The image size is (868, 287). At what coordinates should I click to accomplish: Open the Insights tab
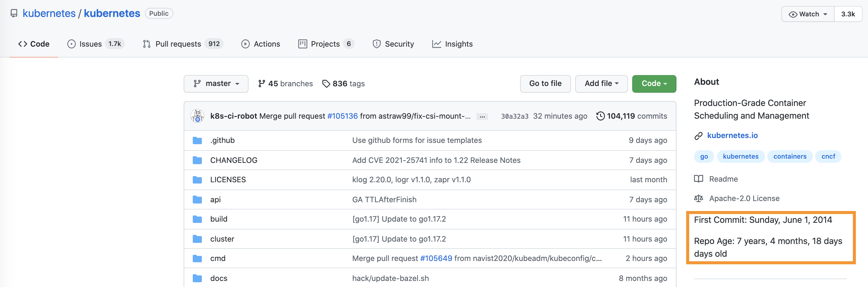point(452,44)
